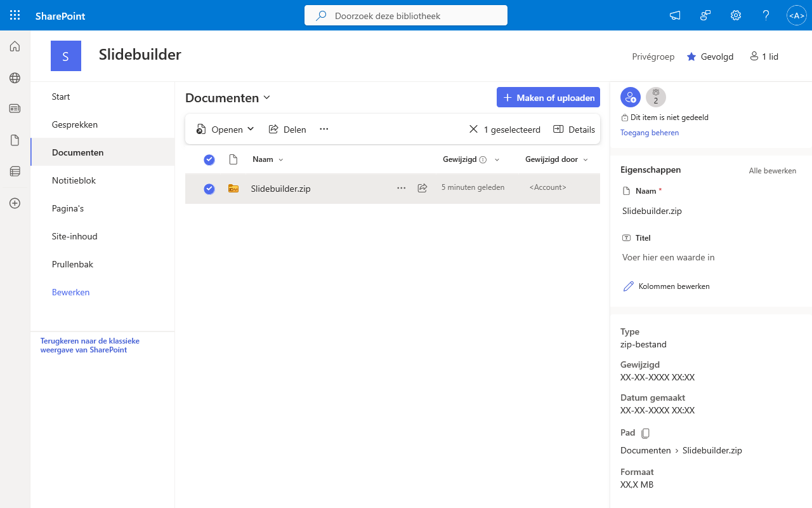The height and width of the screenshot is (508, 812).
Task: Focus the Doorzoek deze bibliotheek search box
Action: [x=406, y=15]
